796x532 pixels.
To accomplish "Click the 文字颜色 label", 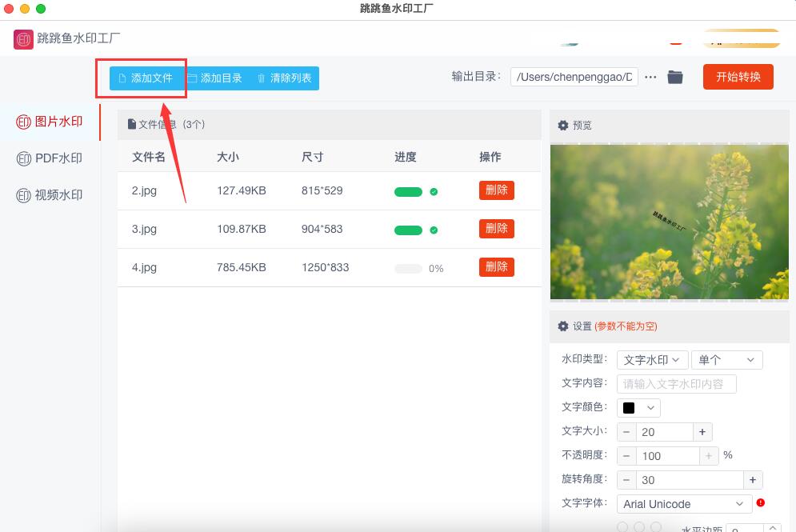I will coord(584,406).
